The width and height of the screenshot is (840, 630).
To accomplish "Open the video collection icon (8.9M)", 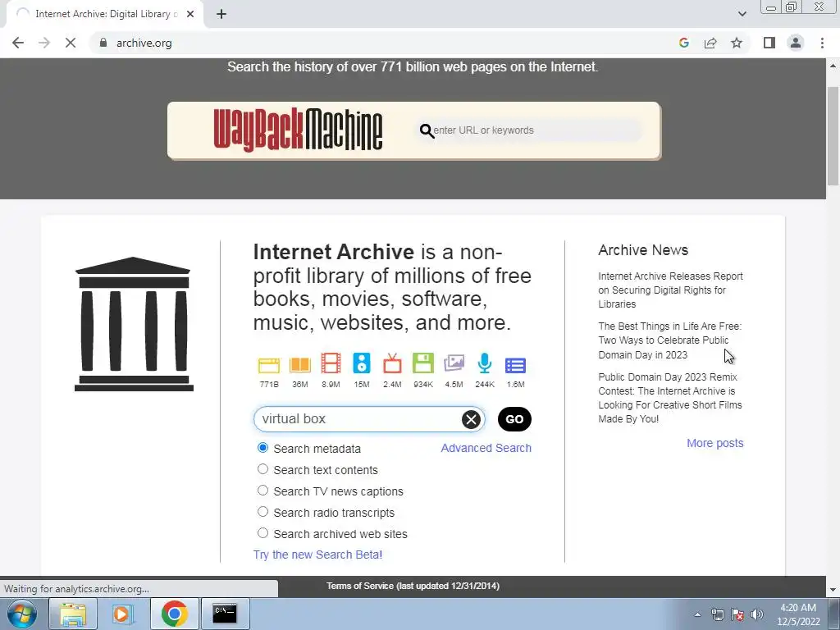I will coord(331,363).
